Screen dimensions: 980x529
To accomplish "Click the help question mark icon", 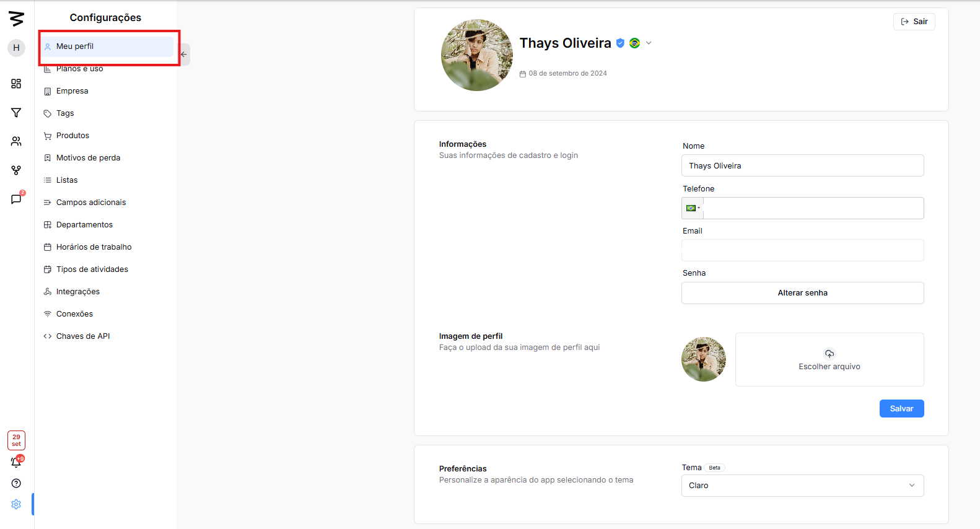I will (x=16, y=483).
